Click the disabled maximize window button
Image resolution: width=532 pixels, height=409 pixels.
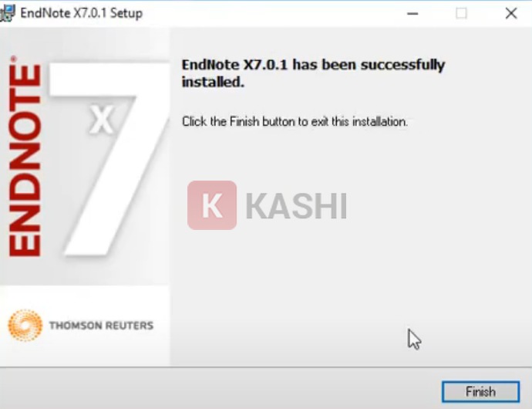pyautogui.click(x=461, y=14)
